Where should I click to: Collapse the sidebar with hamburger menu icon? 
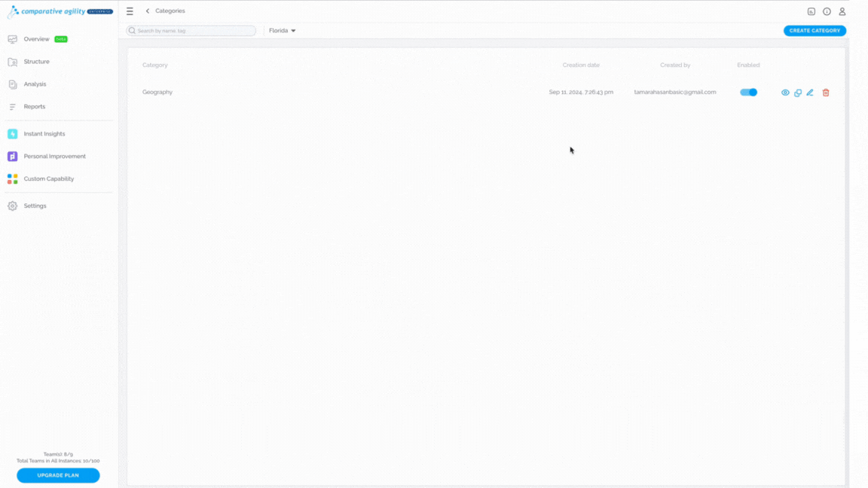click(x=130, y=11)
